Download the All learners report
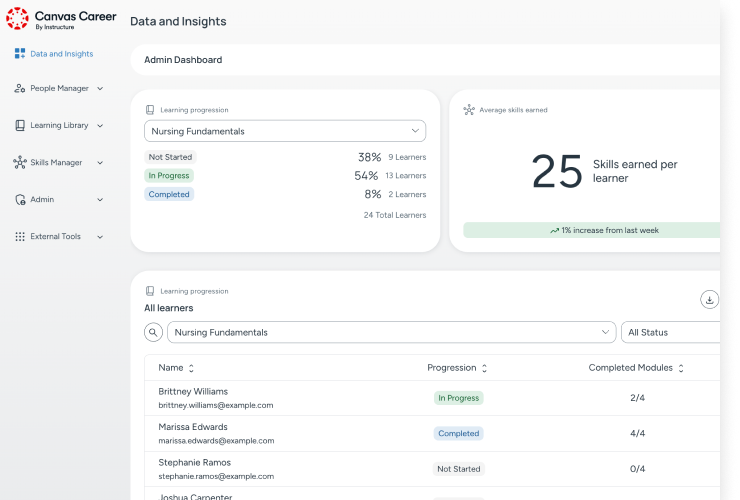 tap(709, 300)
